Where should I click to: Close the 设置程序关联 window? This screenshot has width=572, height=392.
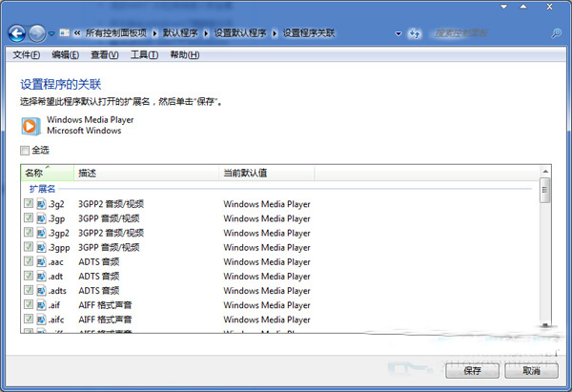coord(549,7)
